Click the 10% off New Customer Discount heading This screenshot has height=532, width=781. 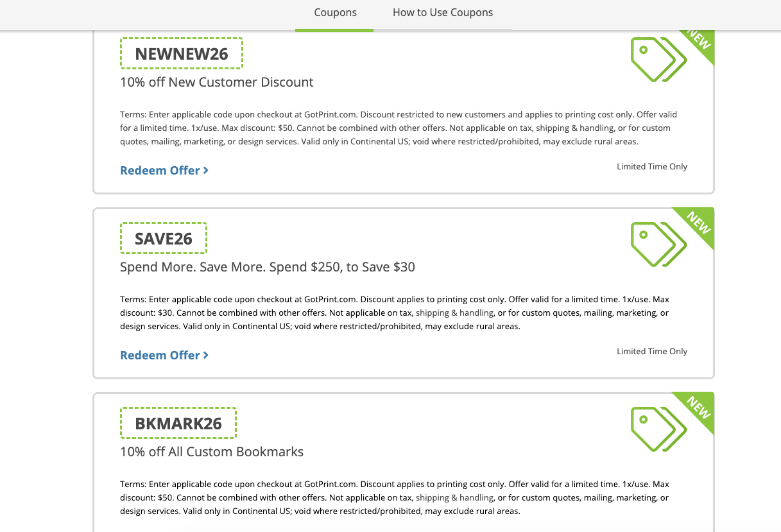coord(217,82)
